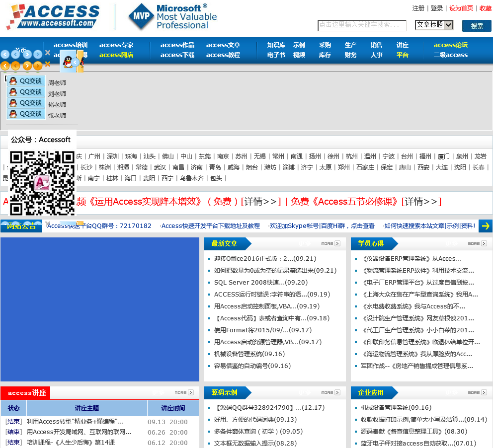Open 平台 nav item
The width and height of the screenshot is (493, 448).
403,55
